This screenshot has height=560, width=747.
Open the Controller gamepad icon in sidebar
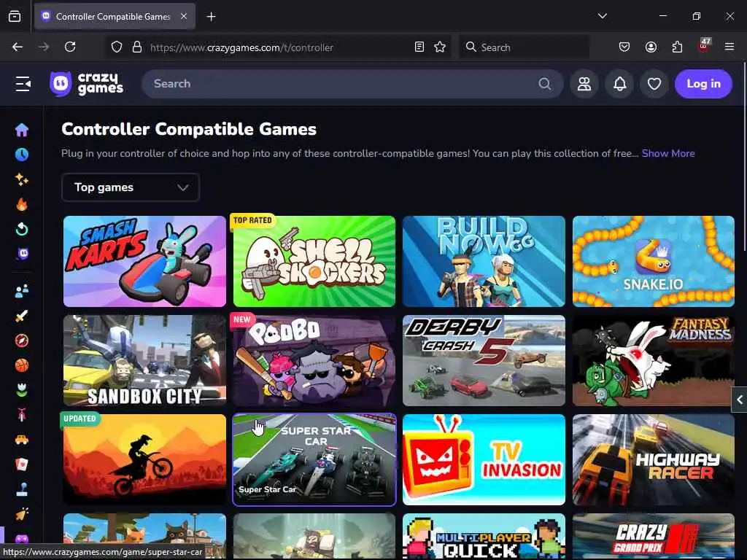point(21,539)
